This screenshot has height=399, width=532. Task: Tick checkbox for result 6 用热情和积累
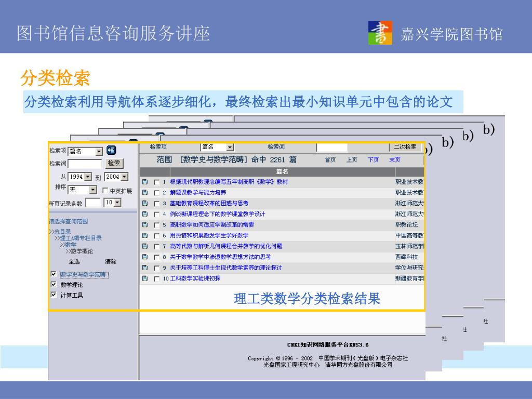click(156, 236)
